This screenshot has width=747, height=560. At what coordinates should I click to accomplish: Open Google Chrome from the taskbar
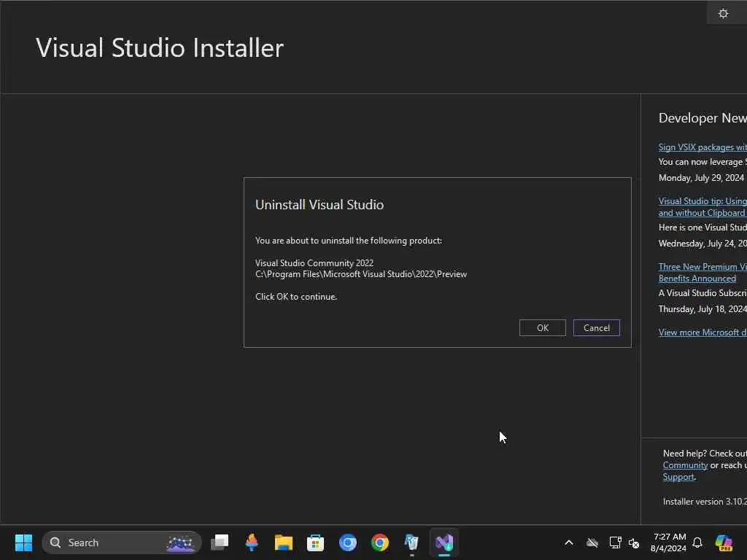379,542
